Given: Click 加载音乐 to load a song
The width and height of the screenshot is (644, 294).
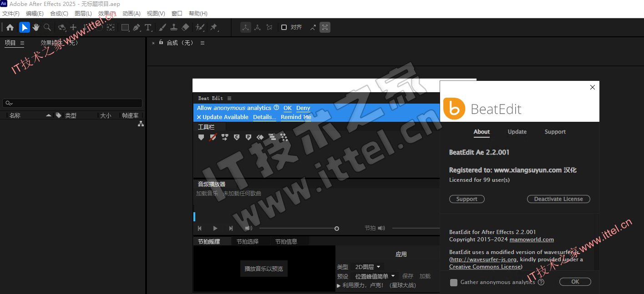Looking at the screenshot, I should click(x=207, y=194).
